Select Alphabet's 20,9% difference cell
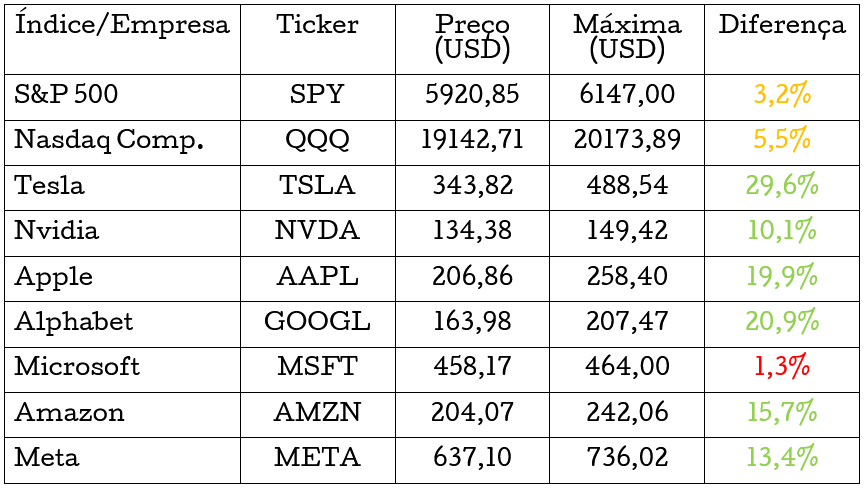This screenshot has height=488, width=864. 781,322
